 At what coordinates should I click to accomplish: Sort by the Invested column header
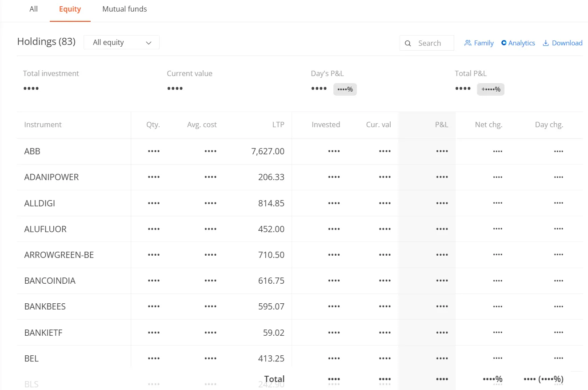(x=326, y=125)
